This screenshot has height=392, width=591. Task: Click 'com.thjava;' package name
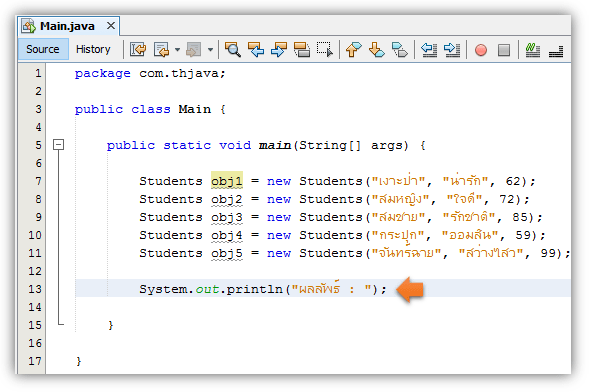tap(182, 74)
